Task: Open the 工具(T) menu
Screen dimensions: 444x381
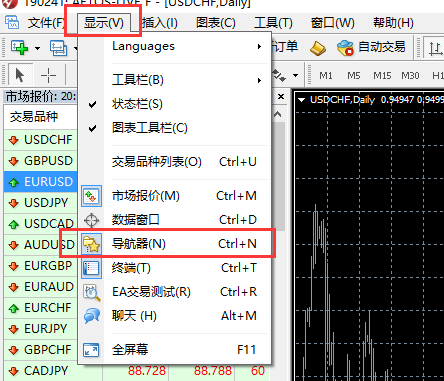Action: (273, 23)
